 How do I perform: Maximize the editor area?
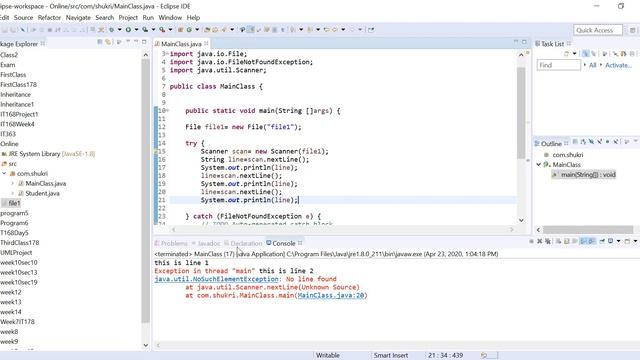524,42
